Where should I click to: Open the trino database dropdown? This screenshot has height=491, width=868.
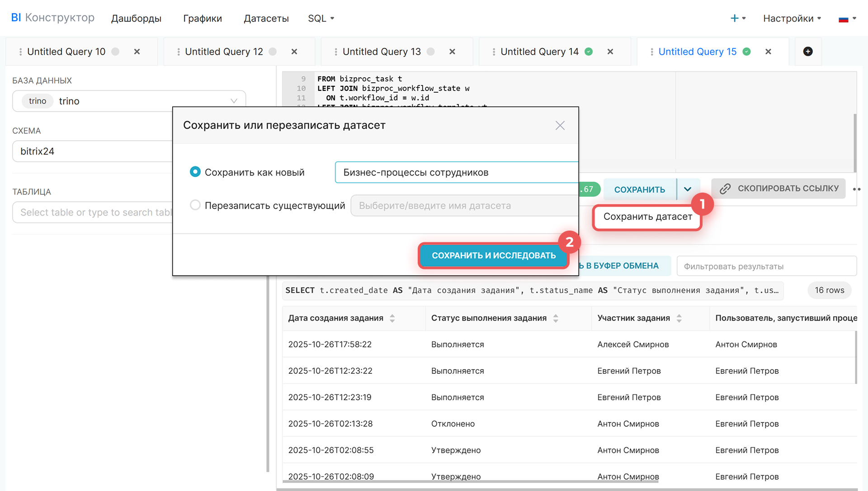coord(234,101)
